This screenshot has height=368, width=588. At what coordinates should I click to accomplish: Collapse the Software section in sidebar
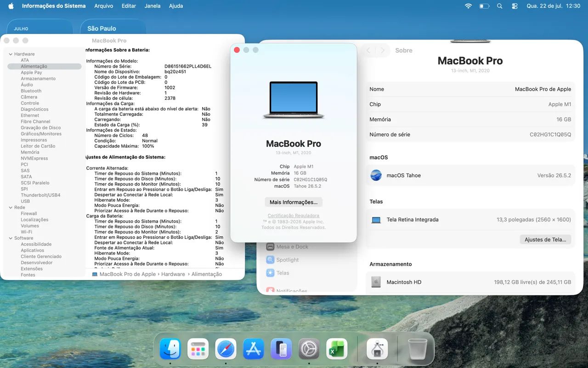coord(11,238)
